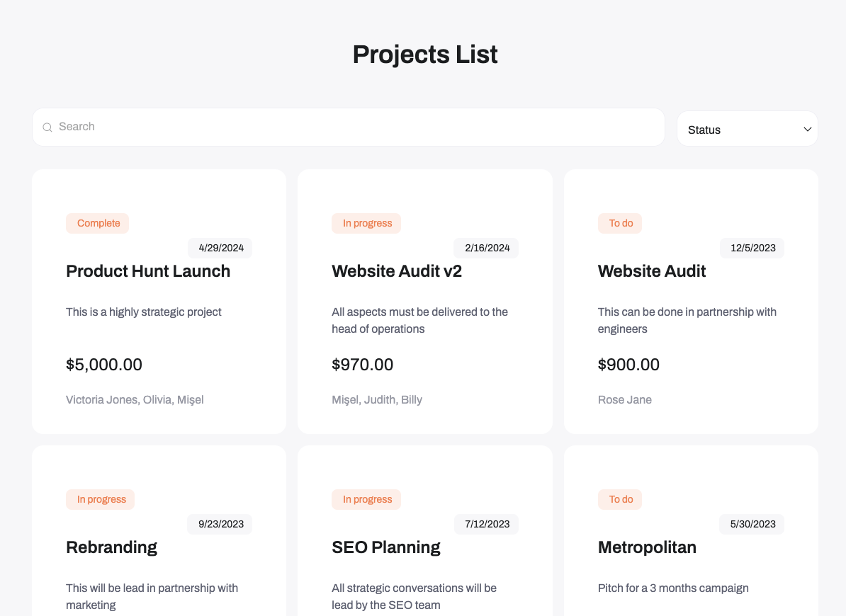Click the To do badge above 12/5/2023
Screen dimensions: 846x616
click(620, 223)
